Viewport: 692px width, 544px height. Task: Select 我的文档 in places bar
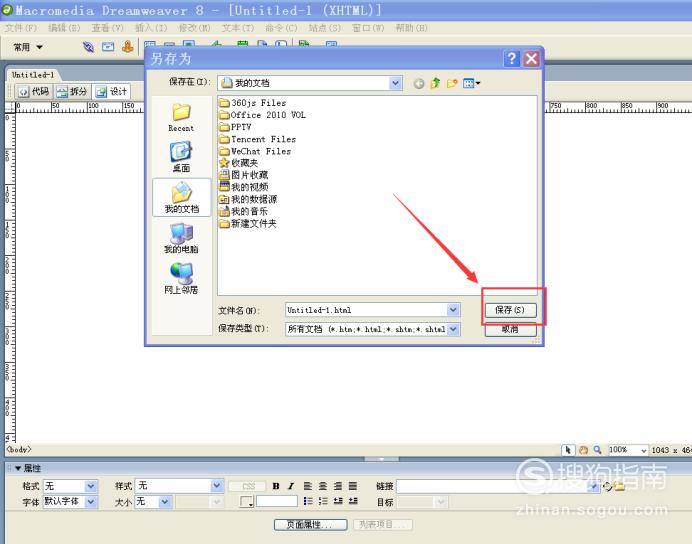click(181, 198)
